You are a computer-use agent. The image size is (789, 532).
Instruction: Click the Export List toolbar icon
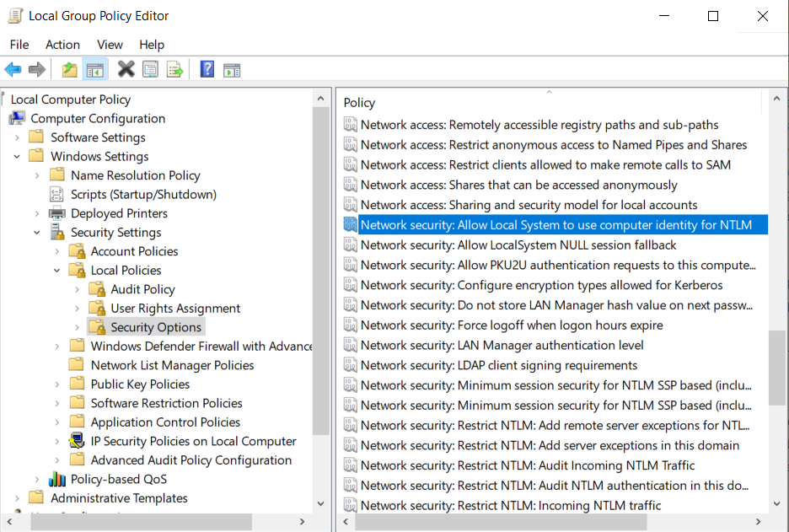(175, 69)
